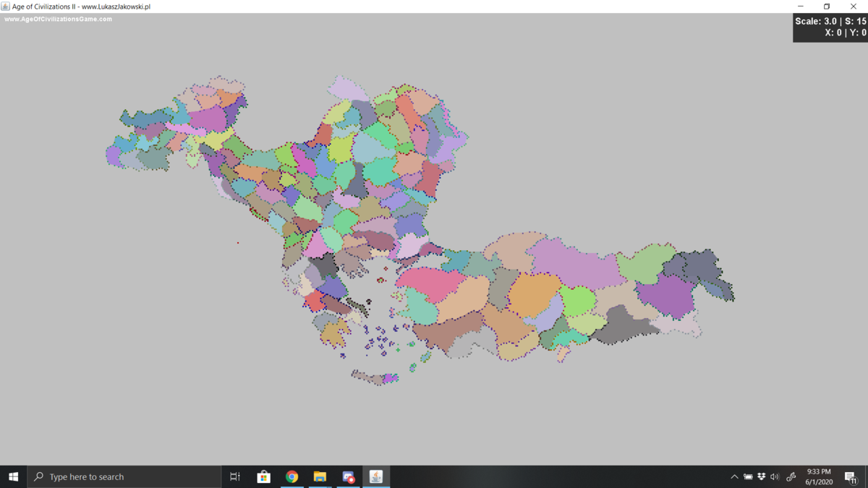
Task: Open Task View from the taskbar
Action: pyautogui.click(x=235, y=476)
